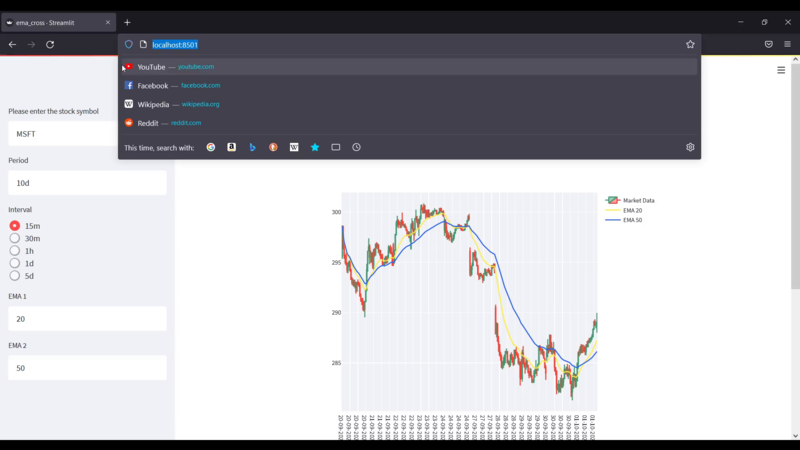
Task: Go back with browser back arrow
Action: (12, 44)
